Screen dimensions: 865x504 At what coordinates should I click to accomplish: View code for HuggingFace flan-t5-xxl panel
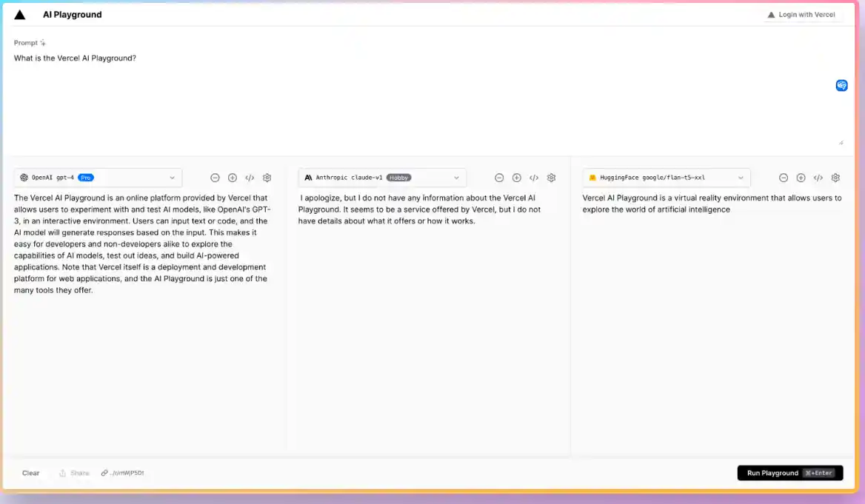pyautogui.click(x=818, y=178)
